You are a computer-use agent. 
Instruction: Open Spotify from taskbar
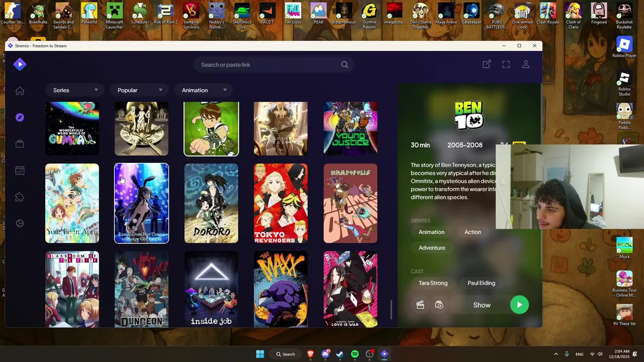(x=355, y=354)
